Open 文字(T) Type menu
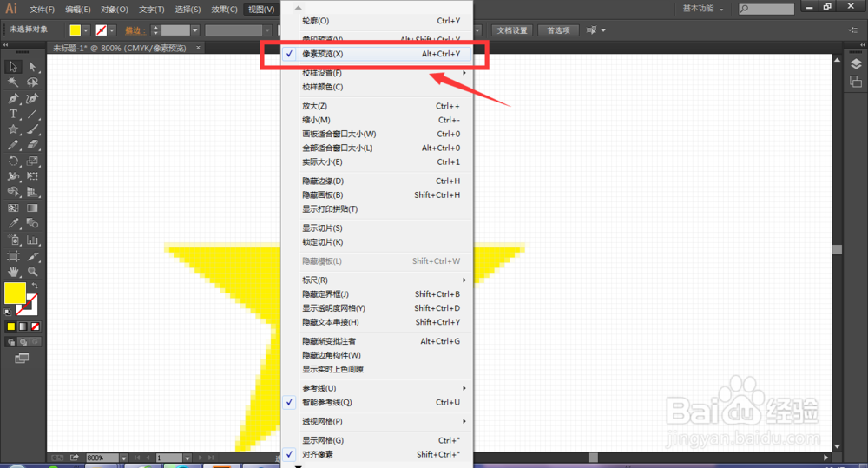The height and width of the screenshot is (468, 868). [151, 10]
